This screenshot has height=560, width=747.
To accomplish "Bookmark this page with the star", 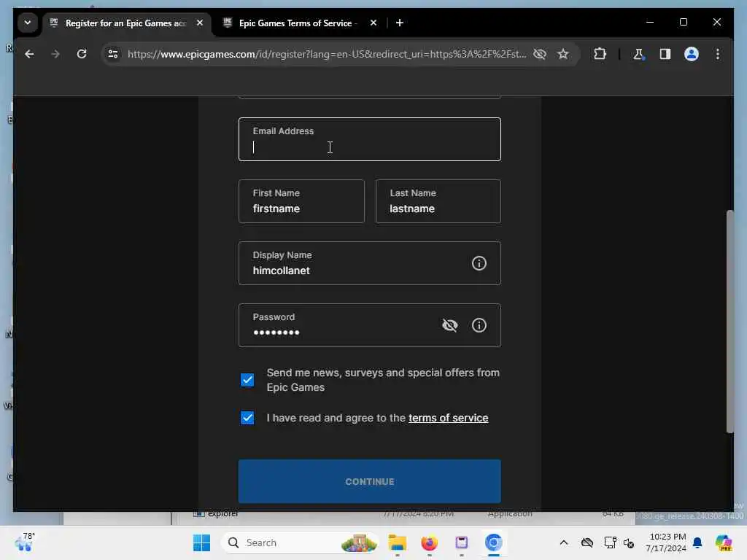I will click(x=563, y=54).
